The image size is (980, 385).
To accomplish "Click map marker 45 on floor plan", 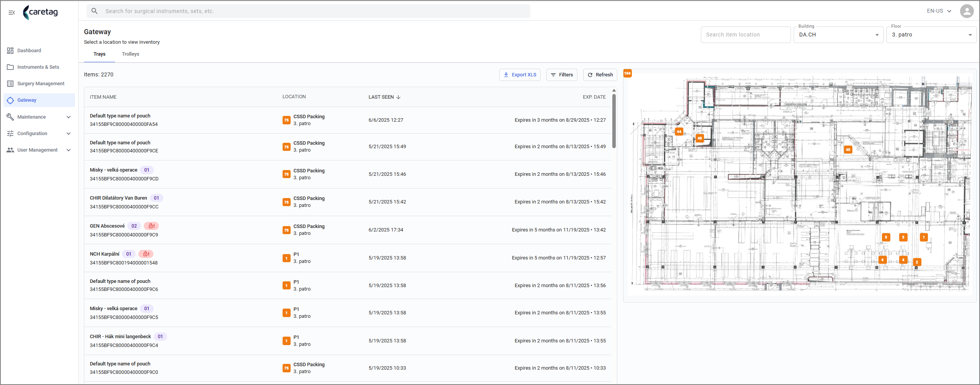I will (848, 150).
